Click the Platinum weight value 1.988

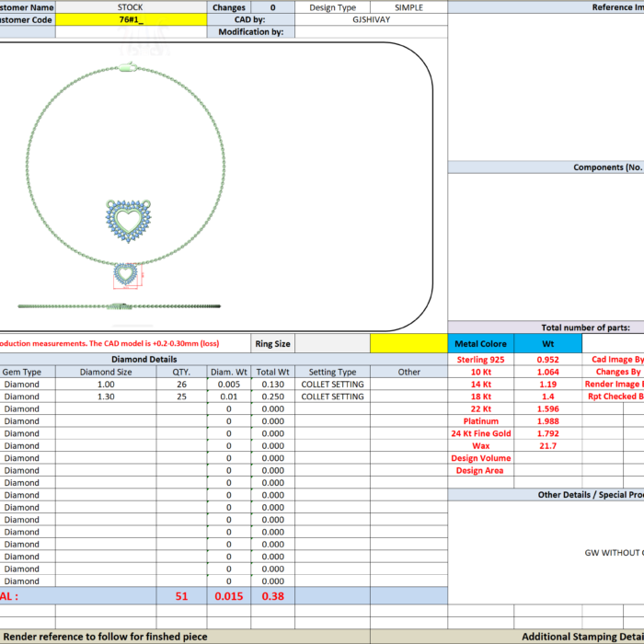point(547,421)
